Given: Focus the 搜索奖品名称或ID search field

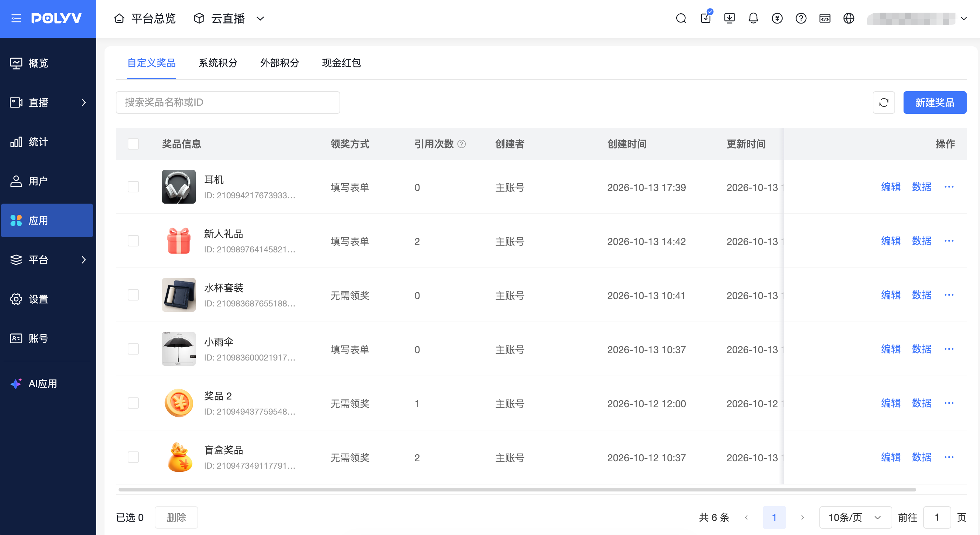Looking at the screenshot, I should click(x=228, y=103).
